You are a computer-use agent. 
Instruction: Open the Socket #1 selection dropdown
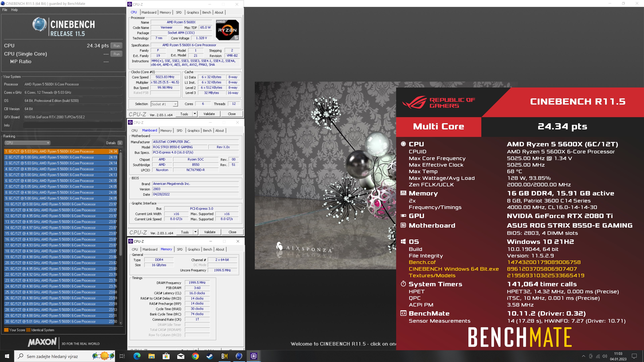coord(164,104)
